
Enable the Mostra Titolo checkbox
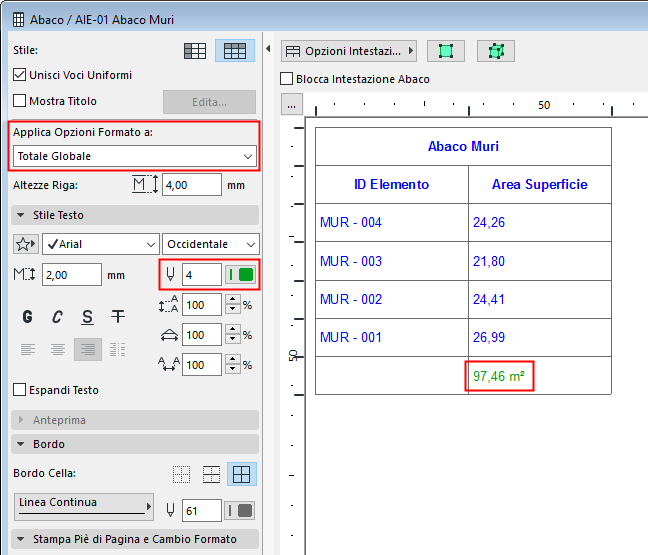pos(20,101)
